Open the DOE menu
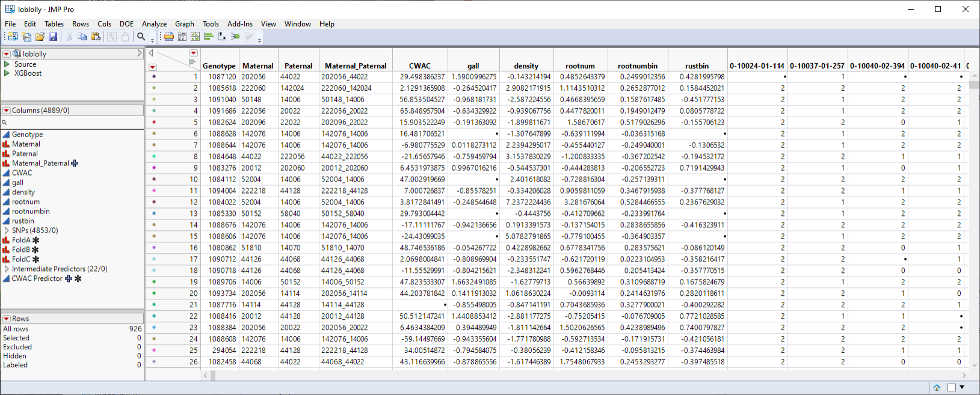 pyautogui.click(x=126, y=24)
